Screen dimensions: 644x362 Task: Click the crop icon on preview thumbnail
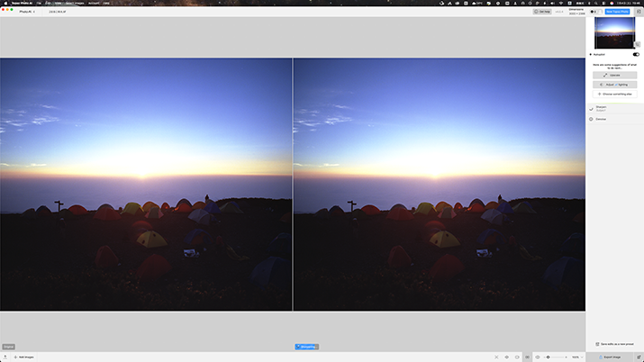tap(637, 44)
